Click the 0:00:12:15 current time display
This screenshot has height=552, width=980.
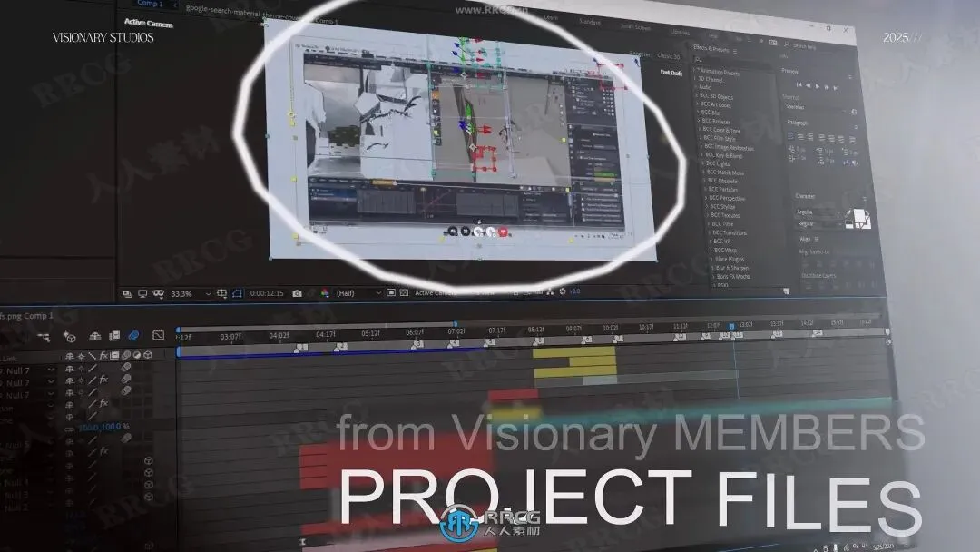coord(267,293)
